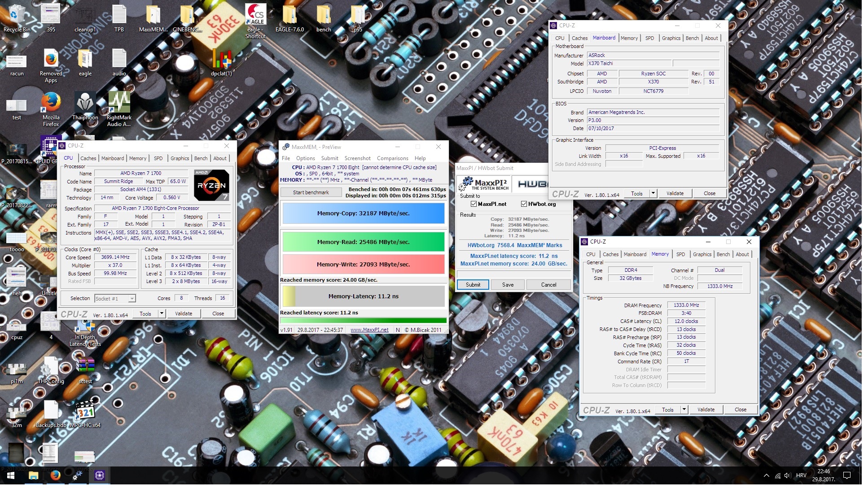The image size is (868, 488).
Task: Click Start benchmark in MaxxMEM
Action: pos(311,193)
